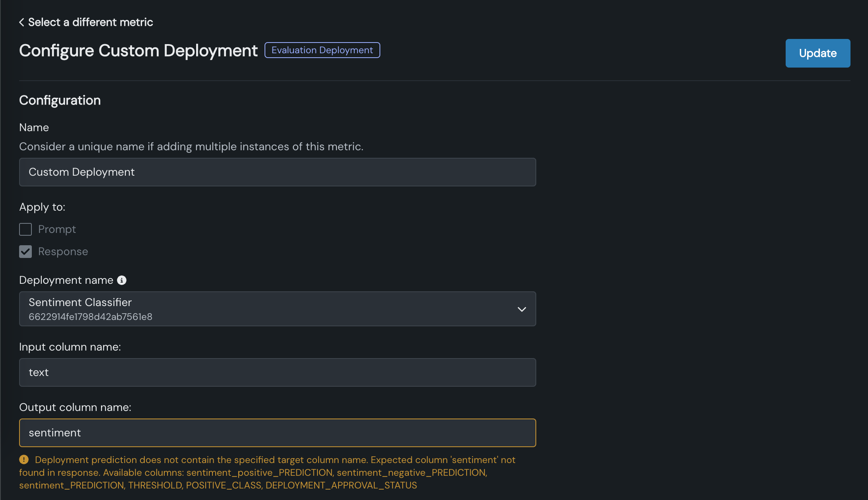The height and width of the screenshot is (500, 868).
Task: Click the Prompt checkbox label
Action: click(57, 229)
